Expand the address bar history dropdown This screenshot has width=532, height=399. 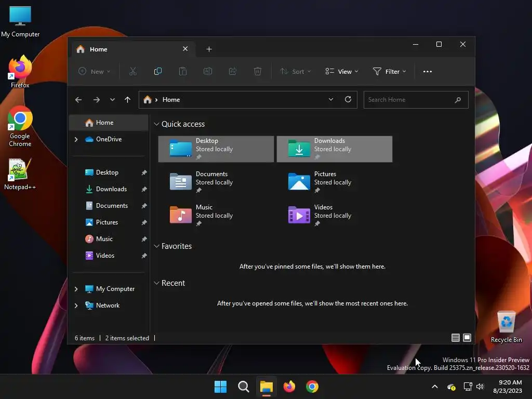point(331,99)
